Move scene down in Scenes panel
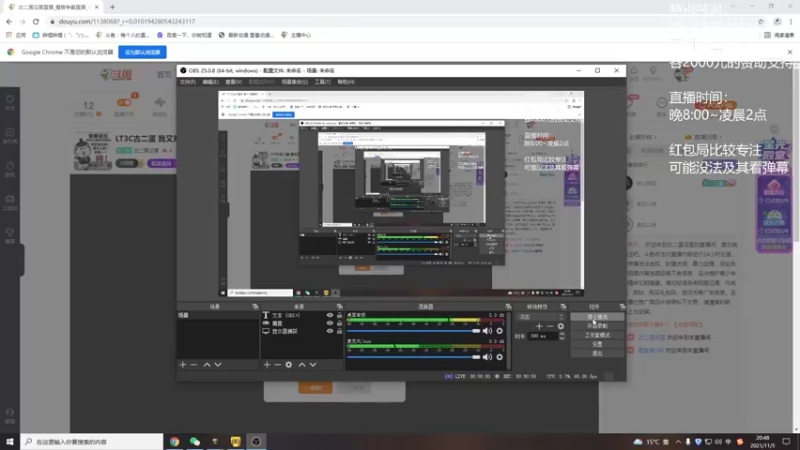Screen dimensions: 800x450 (x=218, y=365)
